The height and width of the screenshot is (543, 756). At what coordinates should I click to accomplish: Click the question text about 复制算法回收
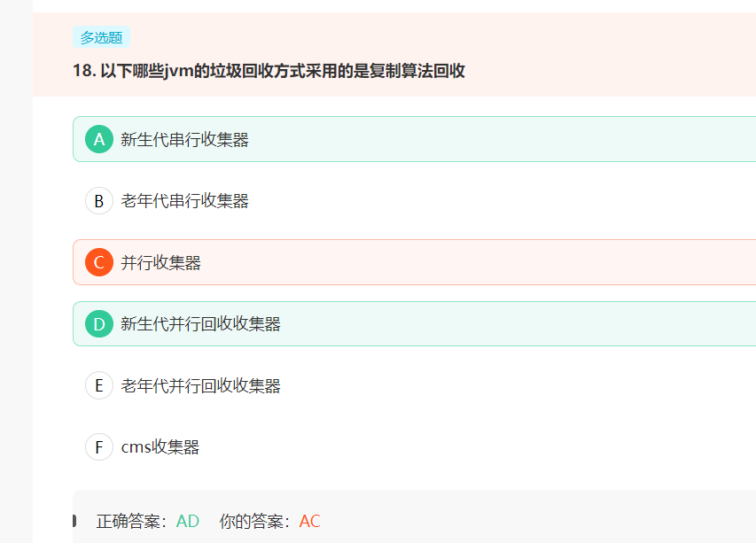click(282, 71)
